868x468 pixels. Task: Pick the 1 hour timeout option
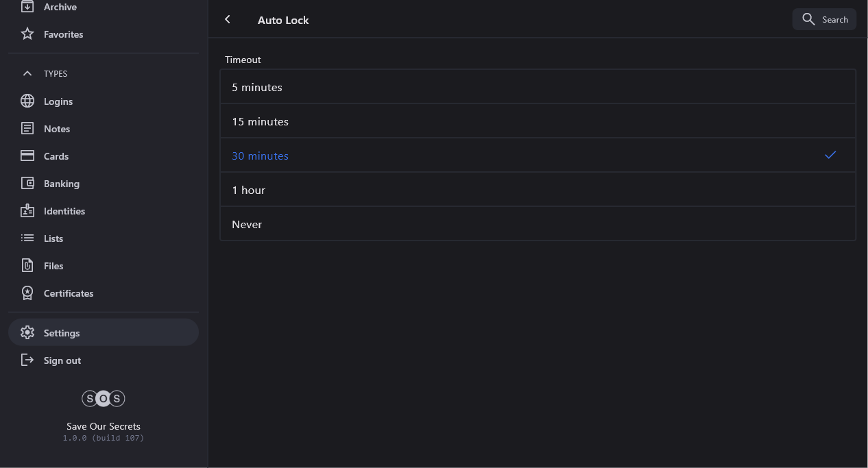(x=538, y=190)
